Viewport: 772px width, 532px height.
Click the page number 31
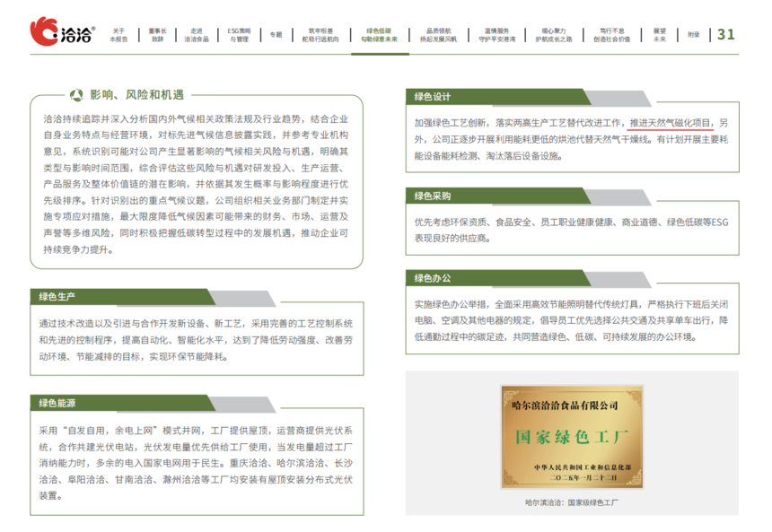pos(725,34)
